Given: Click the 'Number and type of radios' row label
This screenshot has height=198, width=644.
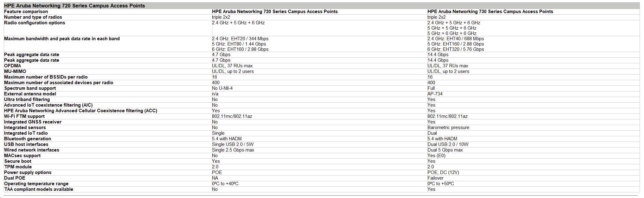Looking at the screenshot, I should coord(33,17).
